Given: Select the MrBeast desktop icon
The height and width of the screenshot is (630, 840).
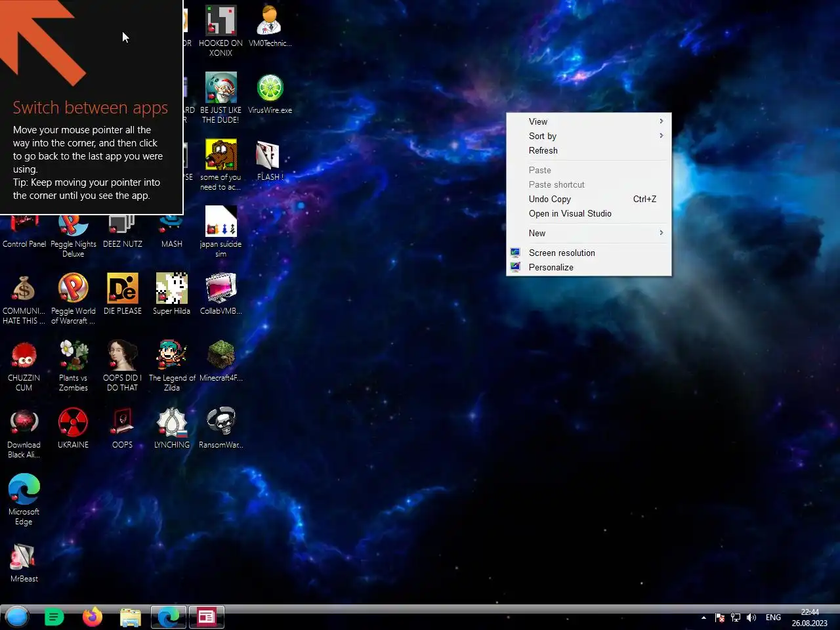Looking at the screenshot, I should (x=24, y=562).
